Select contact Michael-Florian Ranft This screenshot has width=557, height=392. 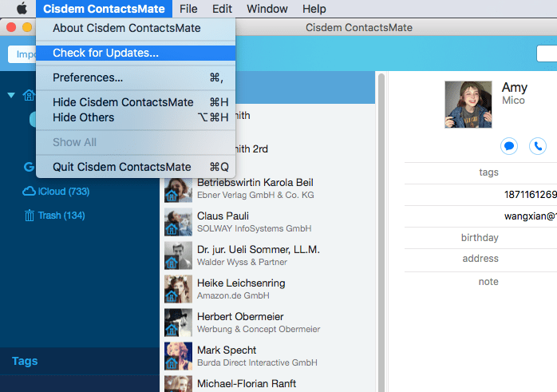click(269, 382)
